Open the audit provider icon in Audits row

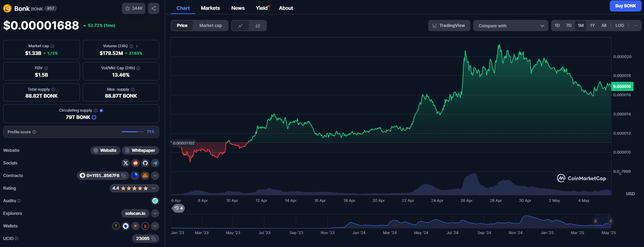(x=155, y=201)
